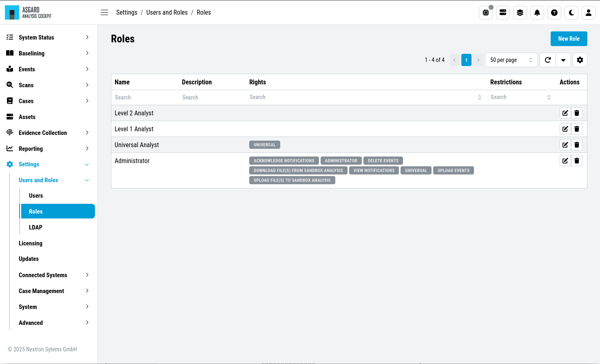Delete the Administrator role
The image size is (600, 364).
[x=577, y=161]
